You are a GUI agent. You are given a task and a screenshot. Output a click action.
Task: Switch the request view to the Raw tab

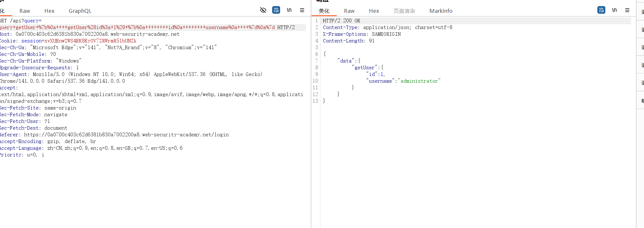25,11
